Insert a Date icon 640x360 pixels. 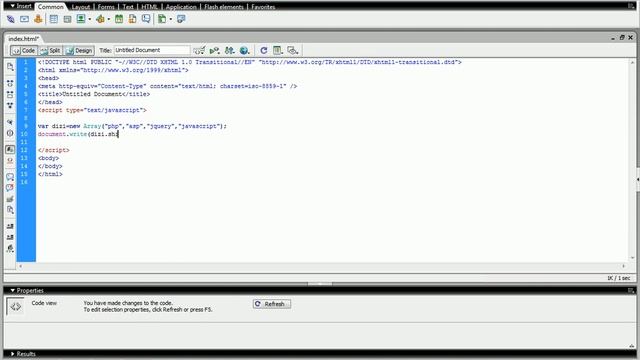(x=119, y=19)
